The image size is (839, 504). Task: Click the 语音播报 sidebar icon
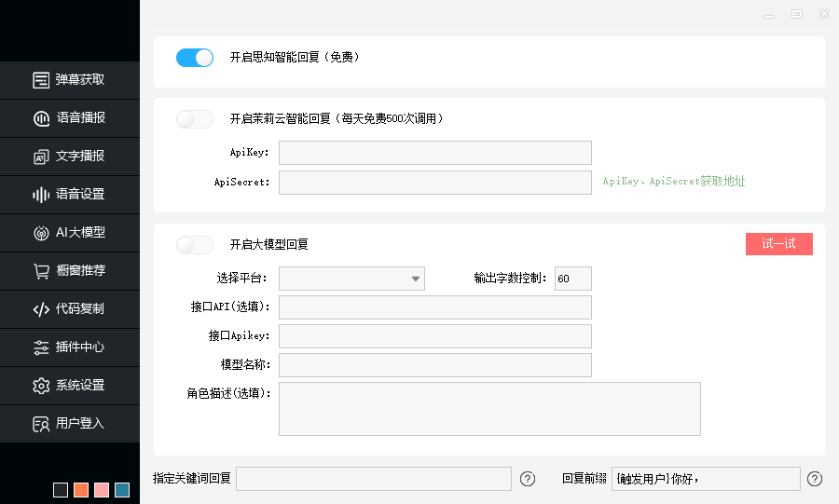[x=41, y=118]
